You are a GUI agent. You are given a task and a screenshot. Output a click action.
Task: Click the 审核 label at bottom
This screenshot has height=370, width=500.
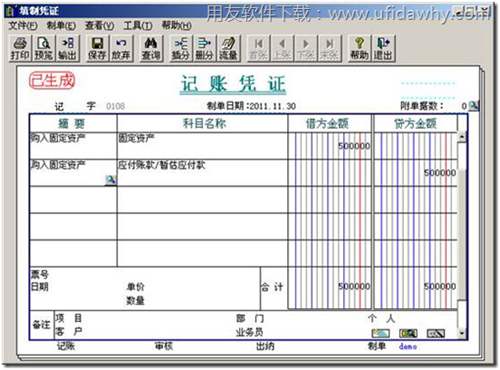tap(164, 346)
